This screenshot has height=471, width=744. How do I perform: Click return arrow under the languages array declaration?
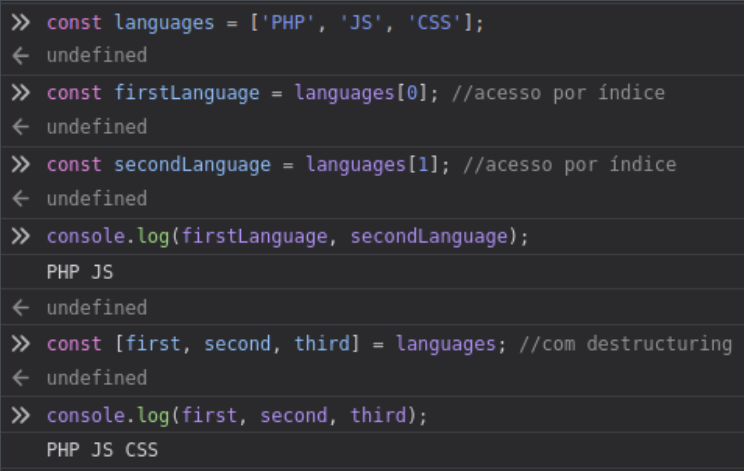tap(21, 56)
